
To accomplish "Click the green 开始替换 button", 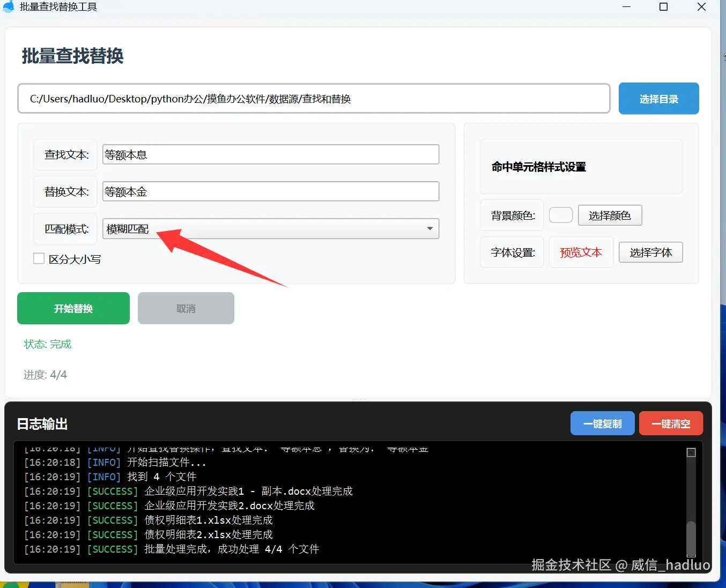I will (73, 308).
